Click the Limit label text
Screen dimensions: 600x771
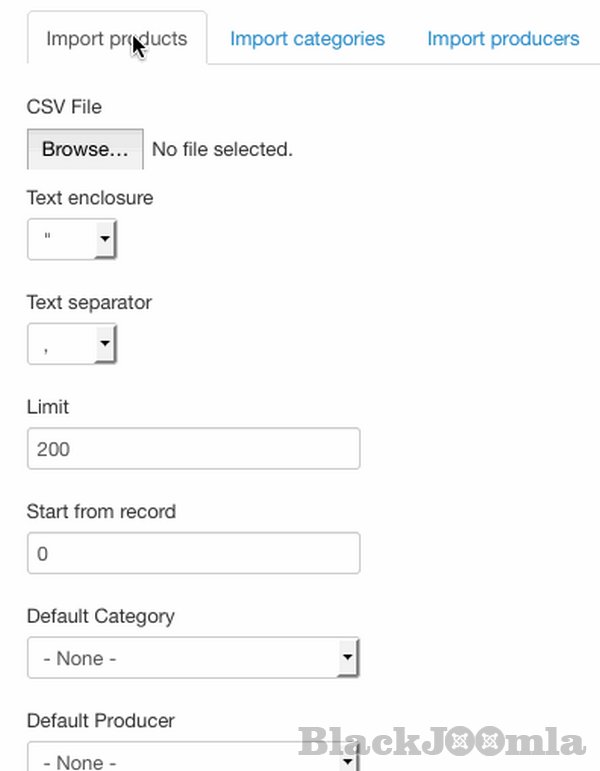(x=48, y=407)
